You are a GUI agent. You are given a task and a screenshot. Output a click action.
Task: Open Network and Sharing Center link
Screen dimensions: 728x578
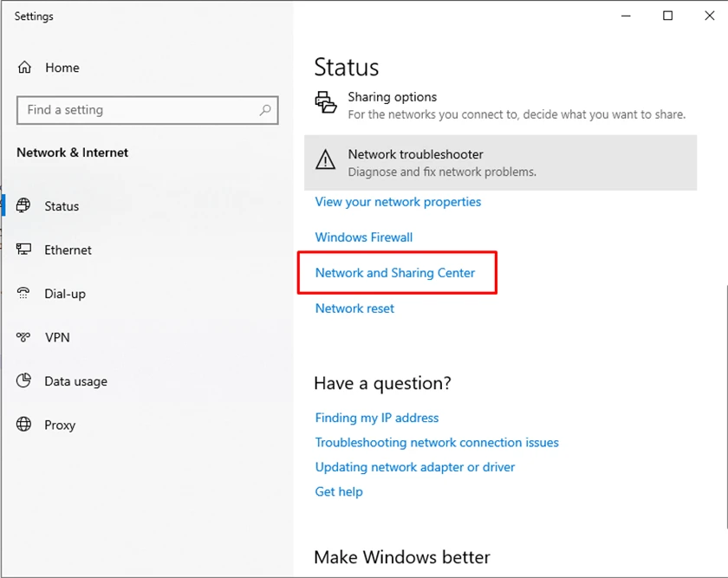[x=395, y=273]
